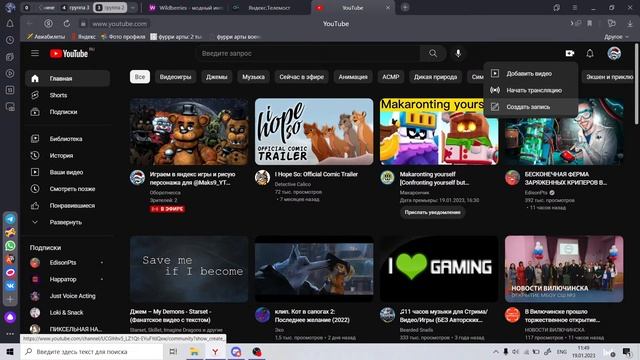Image resolution: width=640 pixels, height=360 pixels.
Task: Select the Сейчас в эфире filter chip
Action: click(301, 77)
